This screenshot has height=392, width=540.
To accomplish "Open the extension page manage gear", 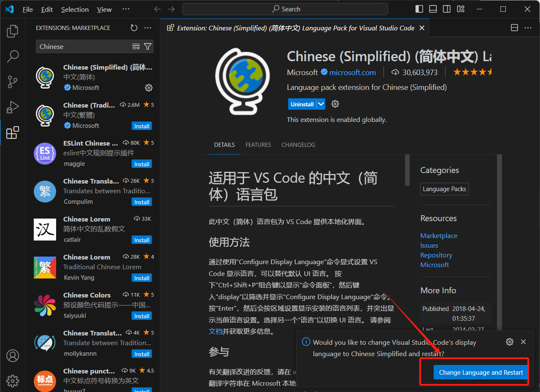I will pyautogui.click(x=335, y=104).
